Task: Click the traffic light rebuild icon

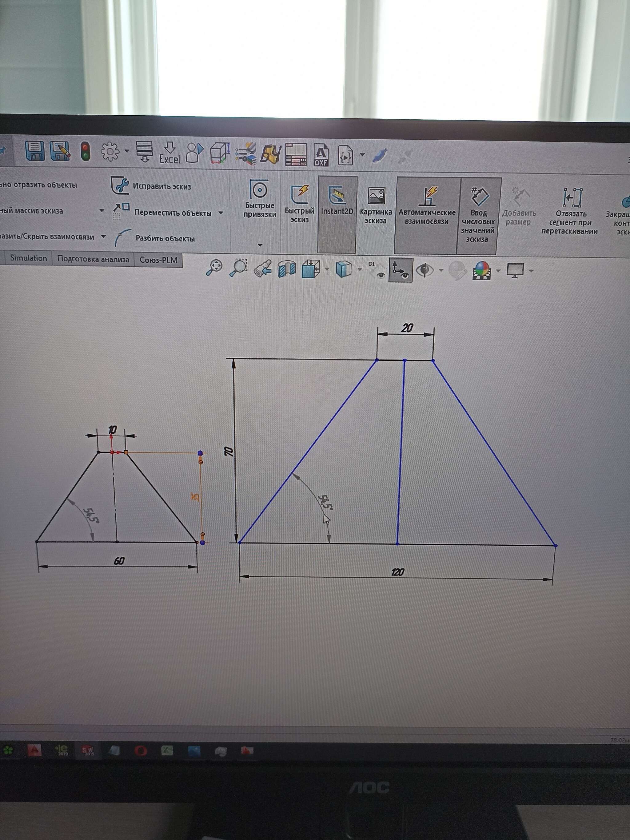Action: click(86, 152)
